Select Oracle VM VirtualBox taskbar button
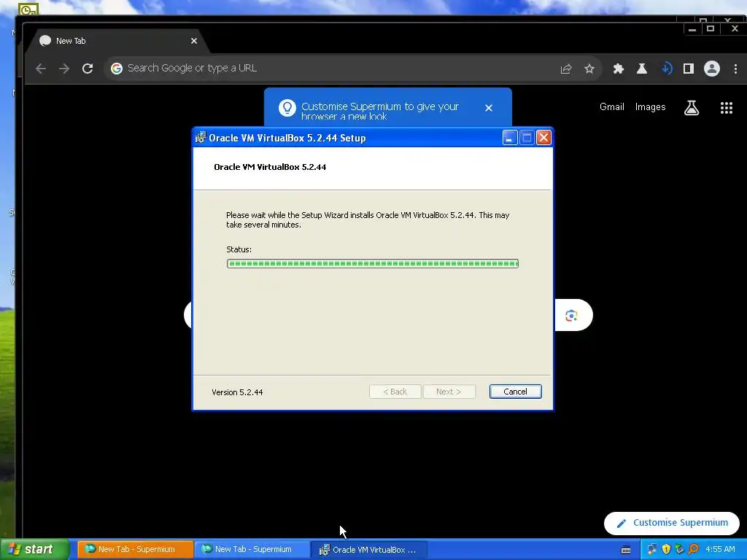The image size is (747, 560). click(x=368, y=550)
